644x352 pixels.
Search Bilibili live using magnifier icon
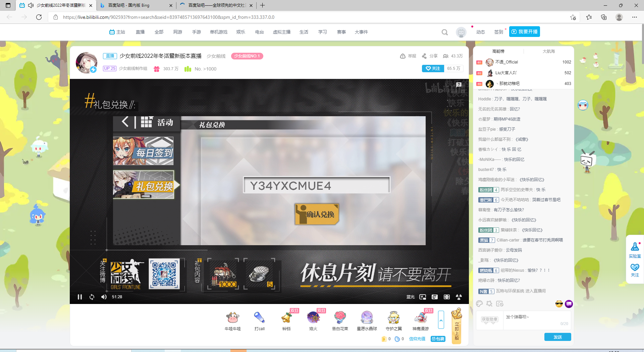(445, 32)
